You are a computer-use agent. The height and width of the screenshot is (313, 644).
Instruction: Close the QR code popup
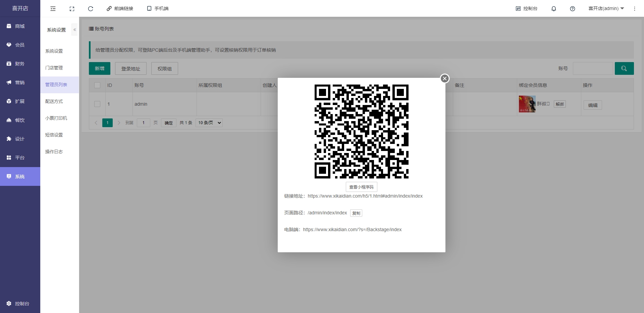click(445, 79)
